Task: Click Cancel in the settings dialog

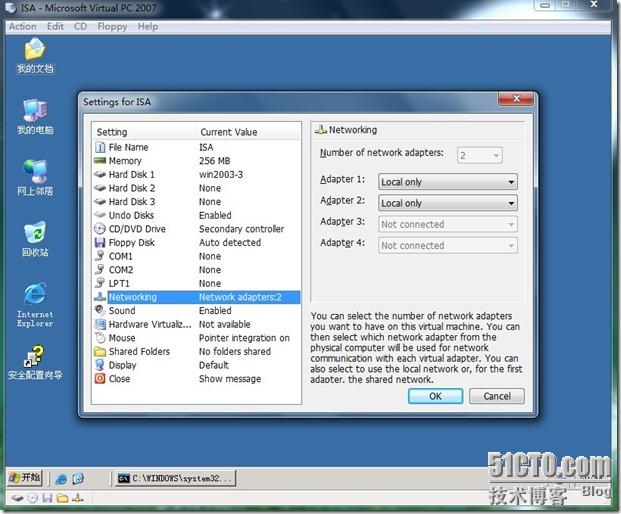Action: tap(497, 396)
